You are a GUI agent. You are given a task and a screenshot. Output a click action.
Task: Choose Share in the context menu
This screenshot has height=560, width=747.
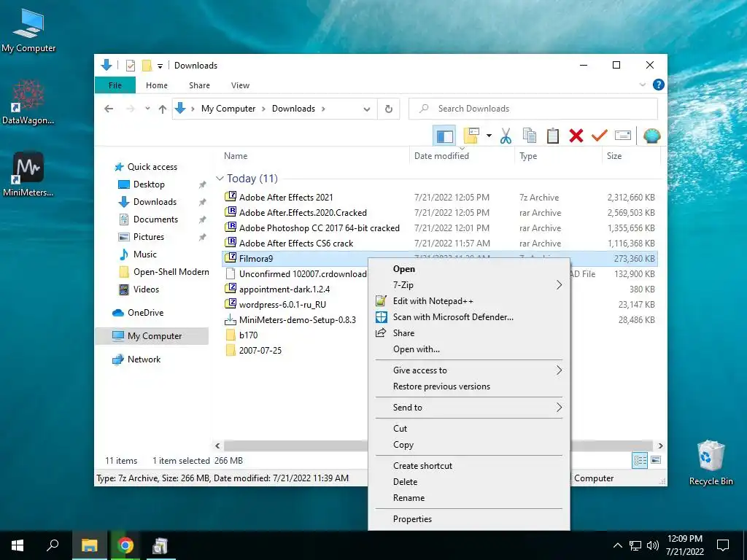[x=403, y=333]
